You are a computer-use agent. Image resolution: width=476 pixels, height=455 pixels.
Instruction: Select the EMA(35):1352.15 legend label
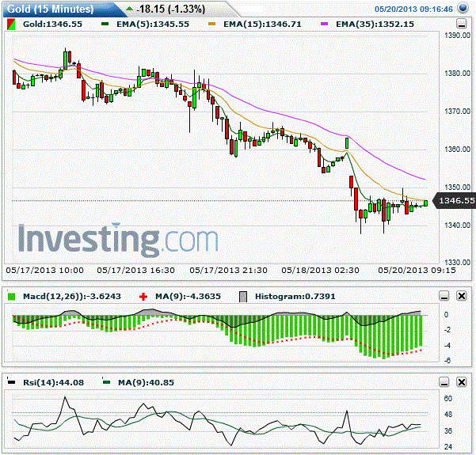click(375, 25)
